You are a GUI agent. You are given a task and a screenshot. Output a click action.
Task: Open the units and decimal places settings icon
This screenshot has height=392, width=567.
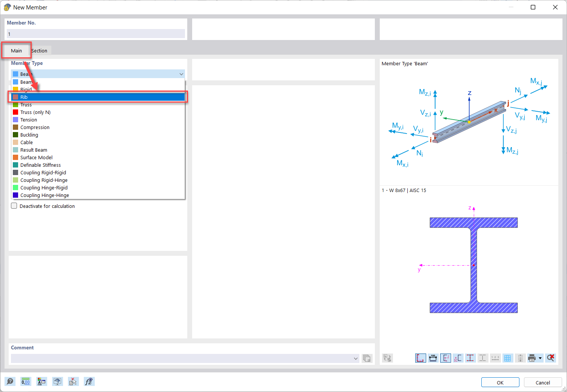click(x=26, y=381)
